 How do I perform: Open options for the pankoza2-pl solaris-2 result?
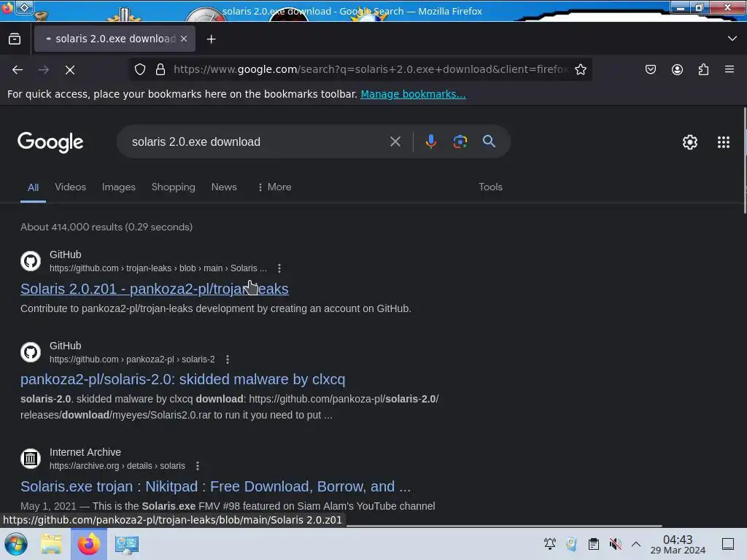pyautogui.click(x=228, y=359)
